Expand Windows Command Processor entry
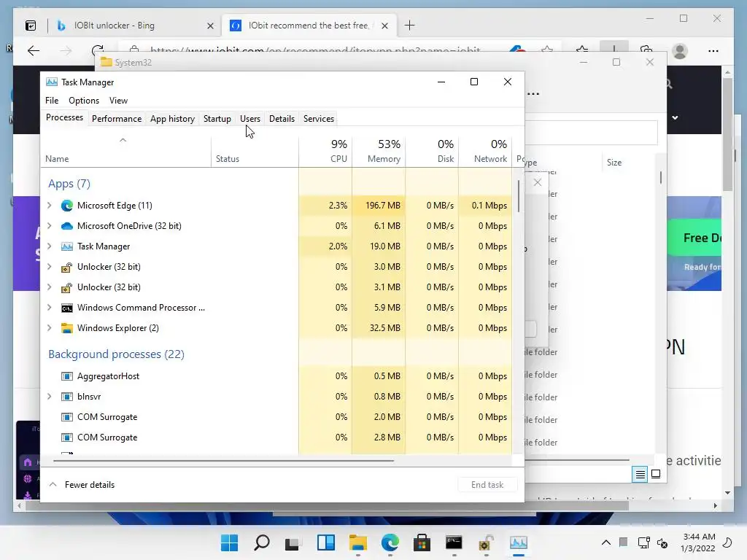747x560 pixels. click(50, 308)
